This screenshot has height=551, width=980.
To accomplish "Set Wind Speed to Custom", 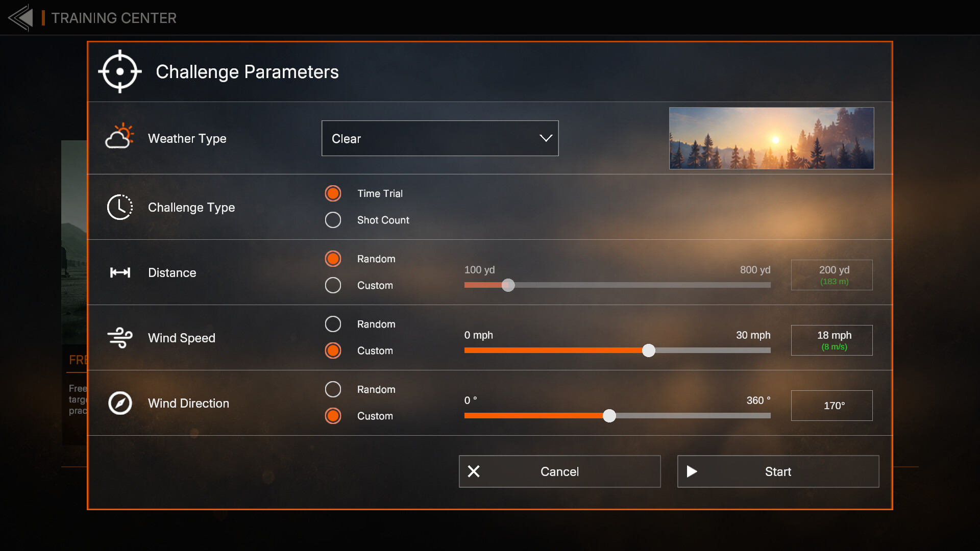I will pyautogui.click(x=333, y=350).
